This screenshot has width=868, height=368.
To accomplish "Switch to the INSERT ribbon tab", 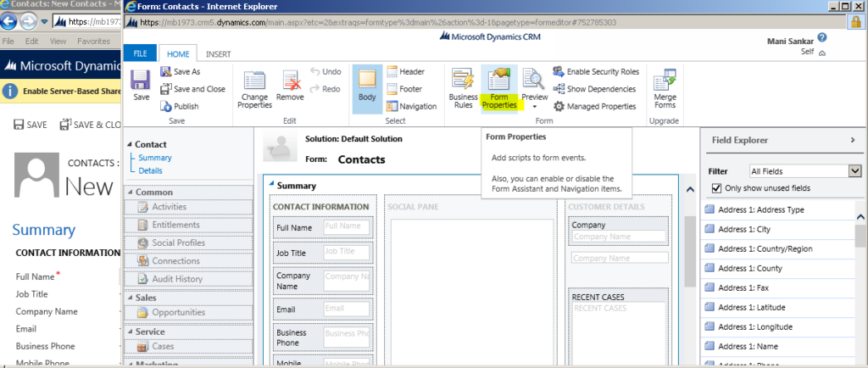I will [218, 54].
